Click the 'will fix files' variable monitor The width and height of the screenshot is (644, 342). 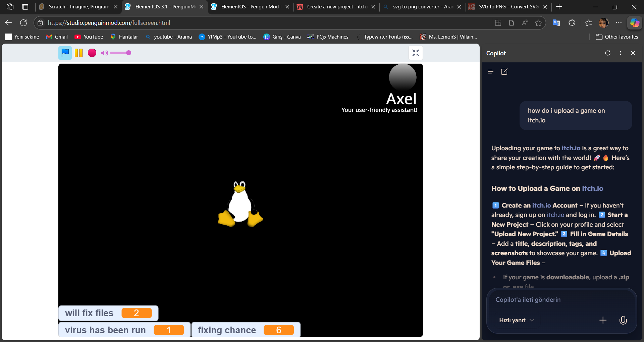108,313
